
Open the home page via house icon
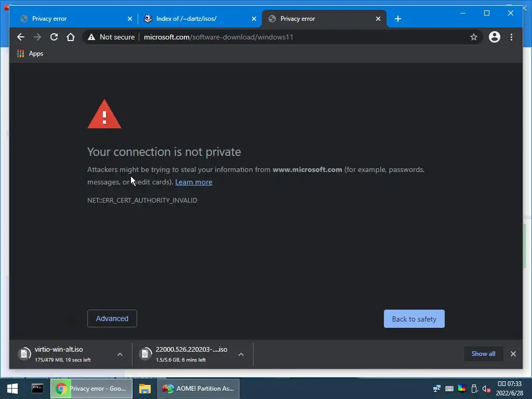tap(71, 37)
